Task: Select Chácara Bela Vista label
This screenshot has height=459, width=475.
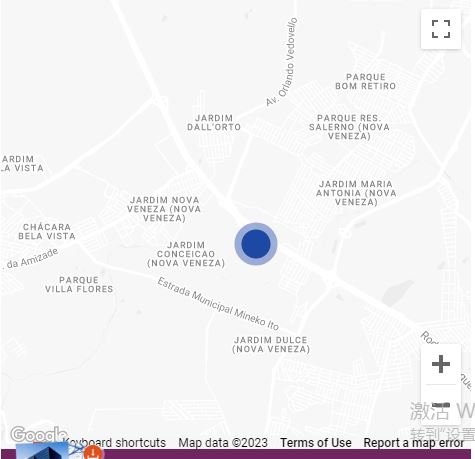Action: (x=47, y=231)
